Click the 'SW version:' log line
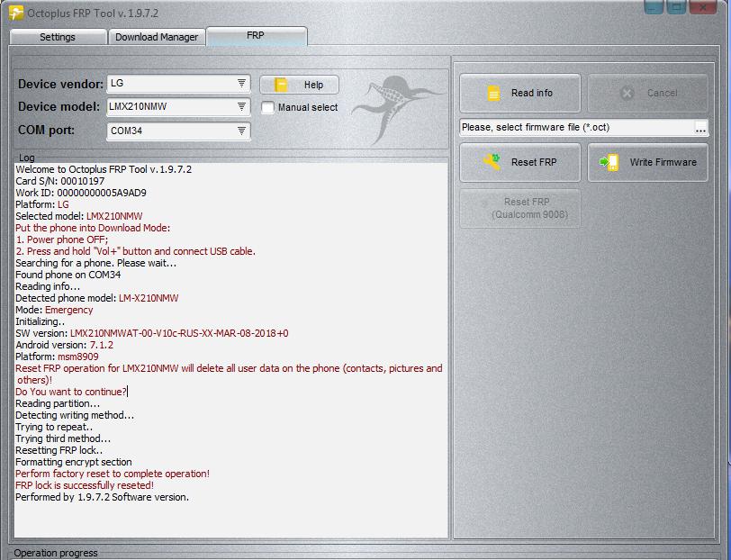 click(152, 333)
